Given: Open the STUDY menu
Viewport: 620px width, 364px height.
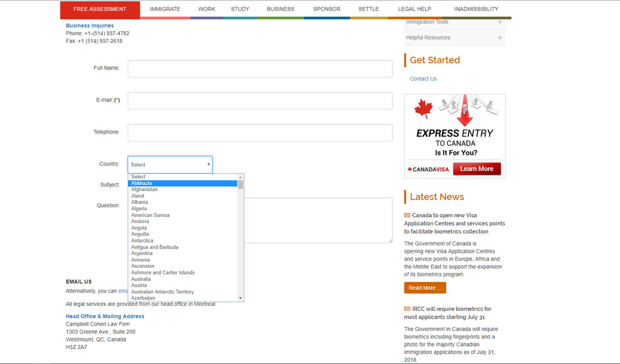Looking at the screenshot, I should click(240, 9).
